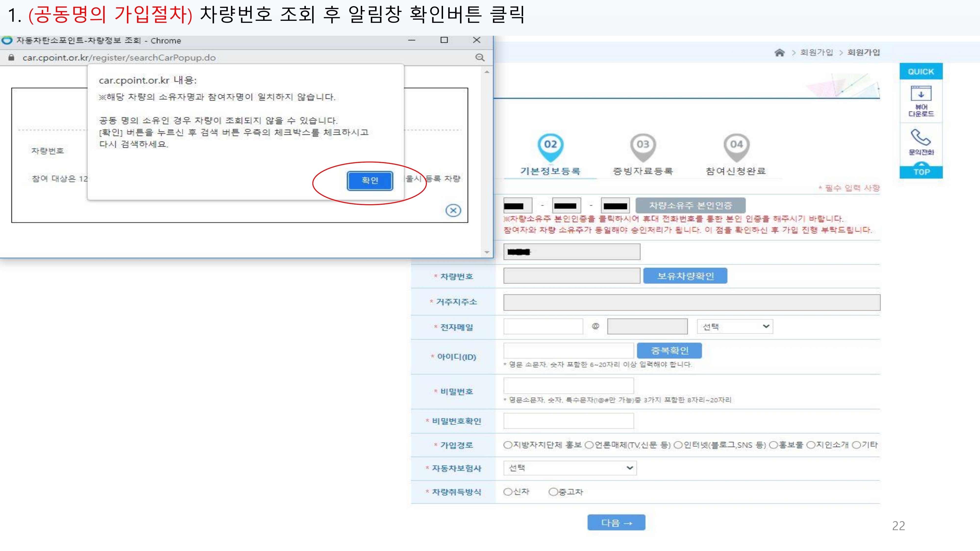This screenshot has height=551, width=980.
Task: Click the 비밀번호 input field
Action: point(568,386)
